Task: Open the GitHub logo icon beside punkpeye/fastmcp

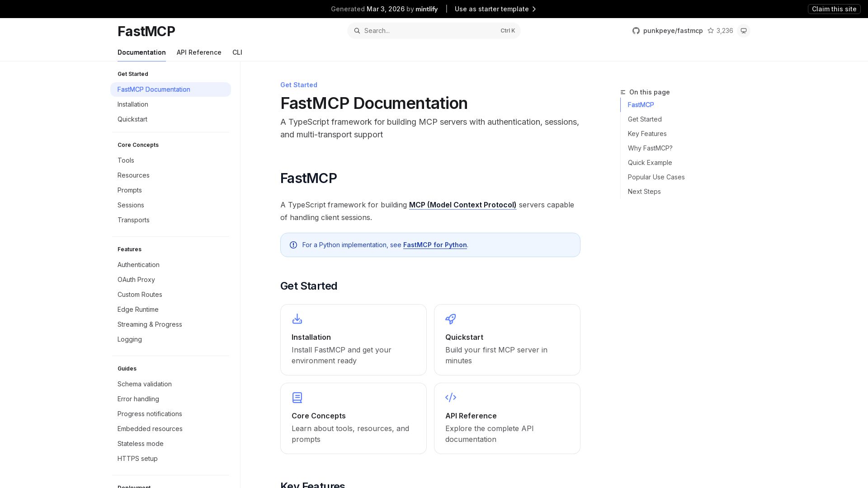Action: [636, 31]
